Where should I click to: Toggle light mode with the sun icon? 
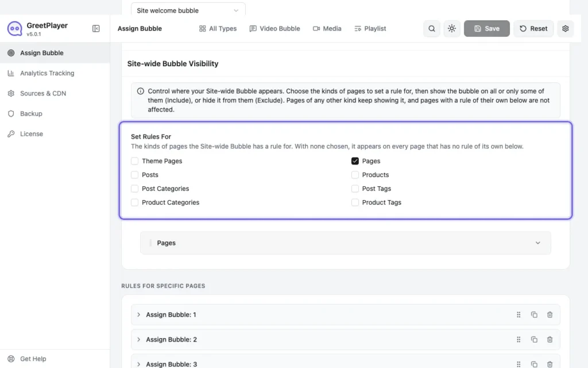click(452, 29)
